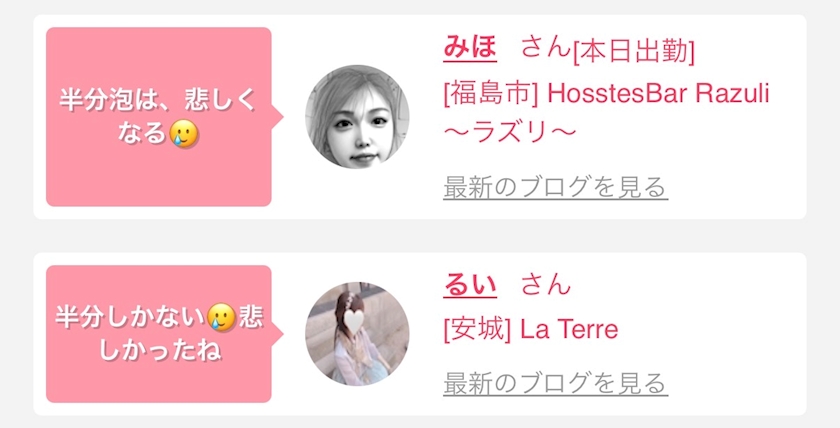
Task: Click the [安城] area tag
Action: coord(477,330)
